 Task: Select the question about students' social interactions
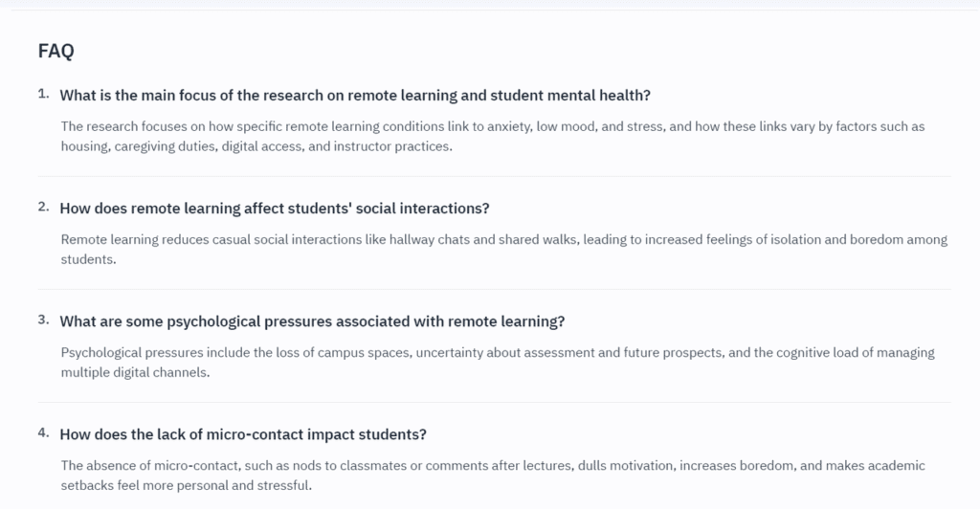pyautogui.click(x=274, y=209)
